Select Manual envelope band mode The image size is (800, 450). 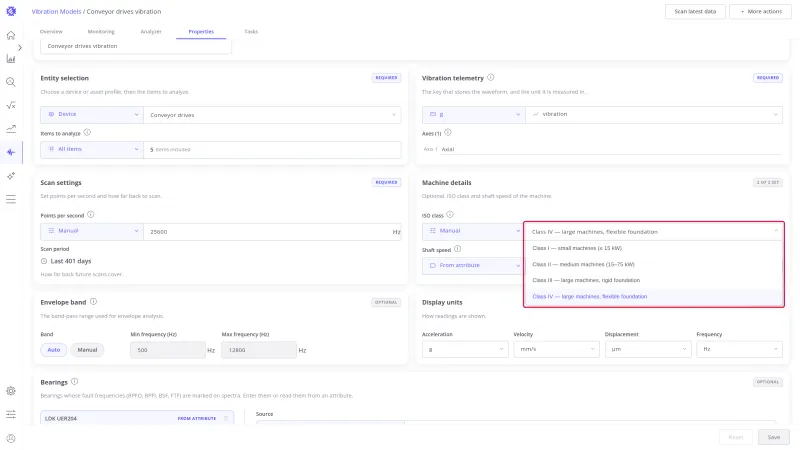[87, 350]
